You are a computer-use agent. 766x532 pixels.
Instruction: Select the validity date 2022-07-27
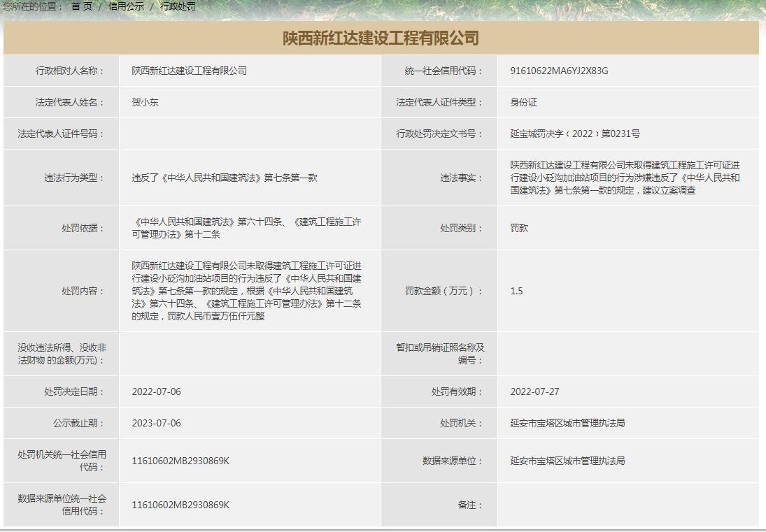tap(535, 391)
